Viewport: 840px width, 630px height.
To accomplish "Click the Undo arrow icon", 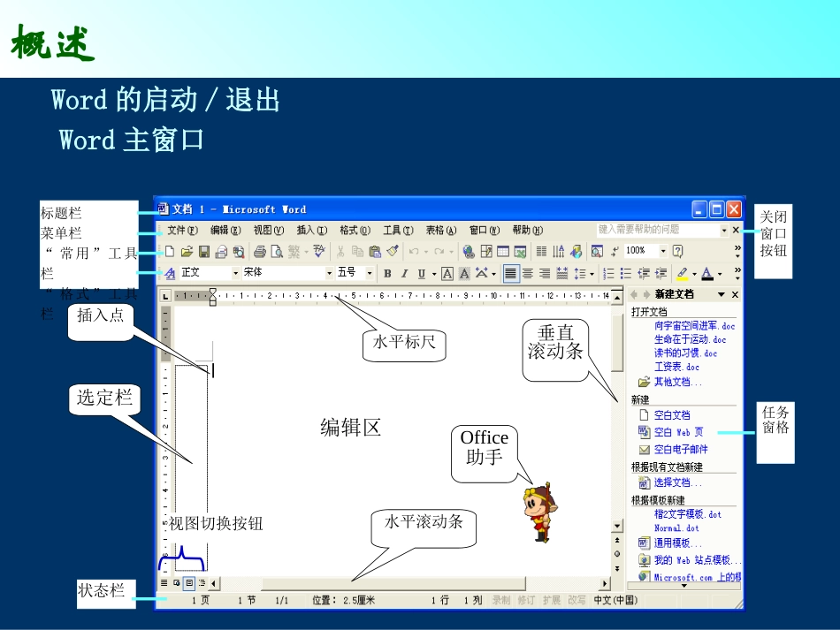I will (414, 251).
